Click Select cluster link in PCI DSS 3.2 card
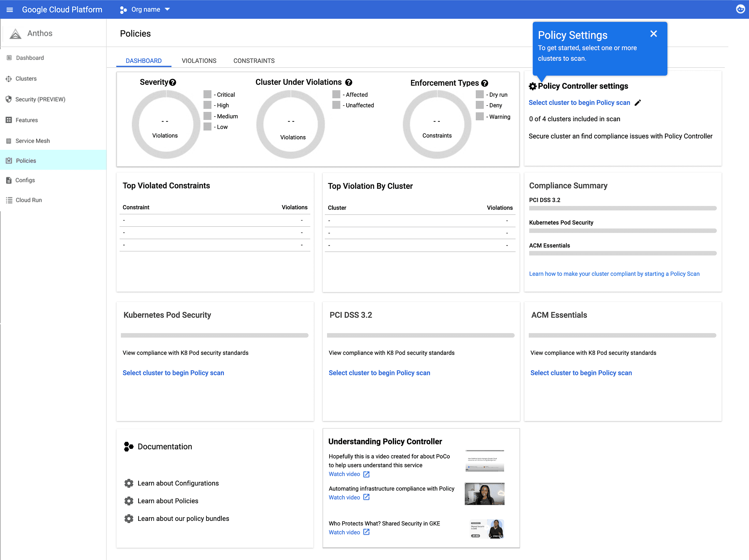This screenshot has width=749, height=560. tap(379, 373)
